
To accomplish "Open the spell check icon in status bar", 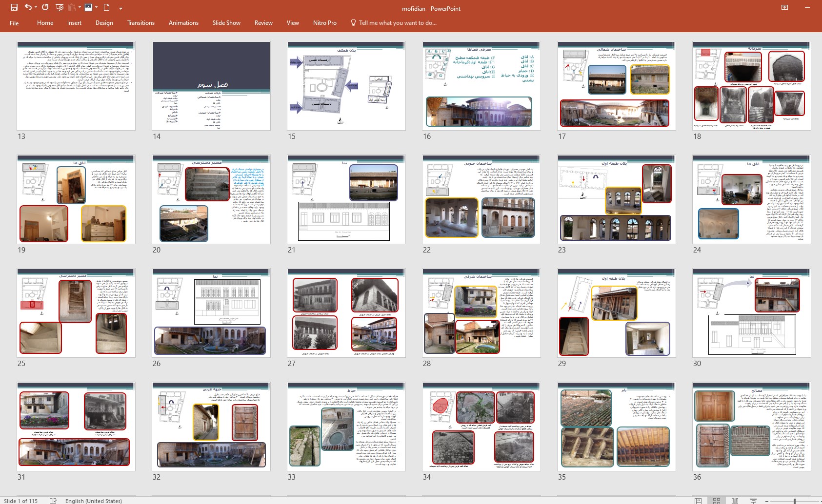I will pyautogui.click(x=53, y=501).
